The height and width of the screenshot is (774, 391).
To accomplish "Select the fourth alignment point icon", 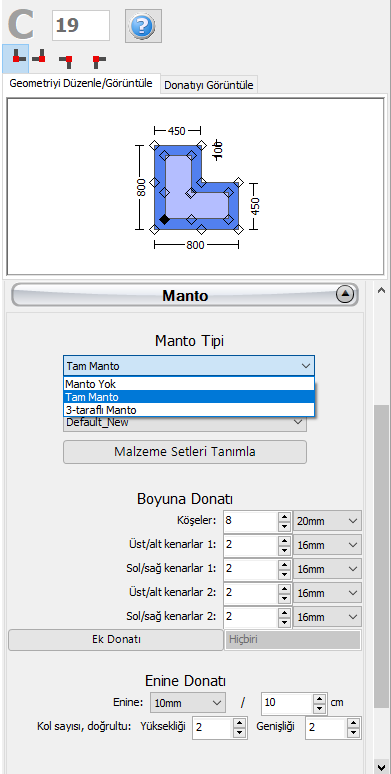I will click(98, 60).
